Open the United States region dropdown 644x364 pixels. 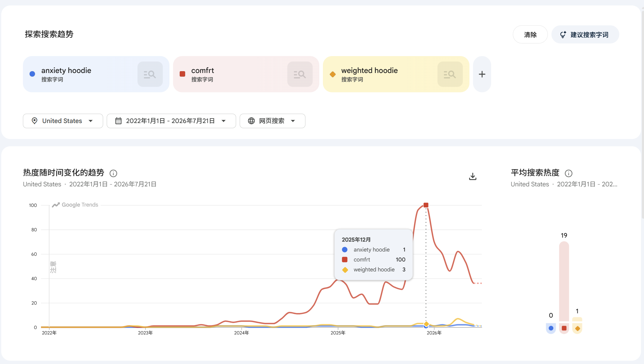pos(63,121)
